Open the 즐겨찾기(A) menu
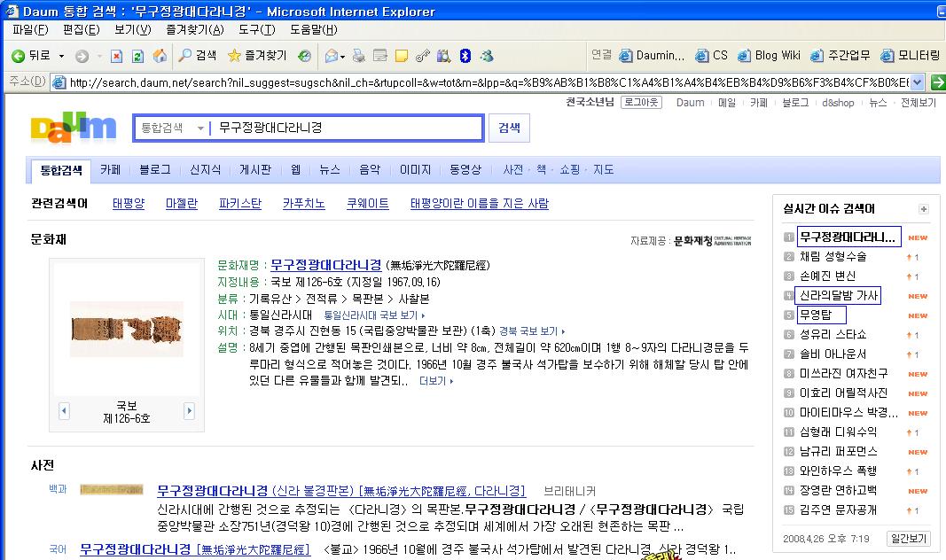Screen dimensions: 946x560 [x=195, y=29]
